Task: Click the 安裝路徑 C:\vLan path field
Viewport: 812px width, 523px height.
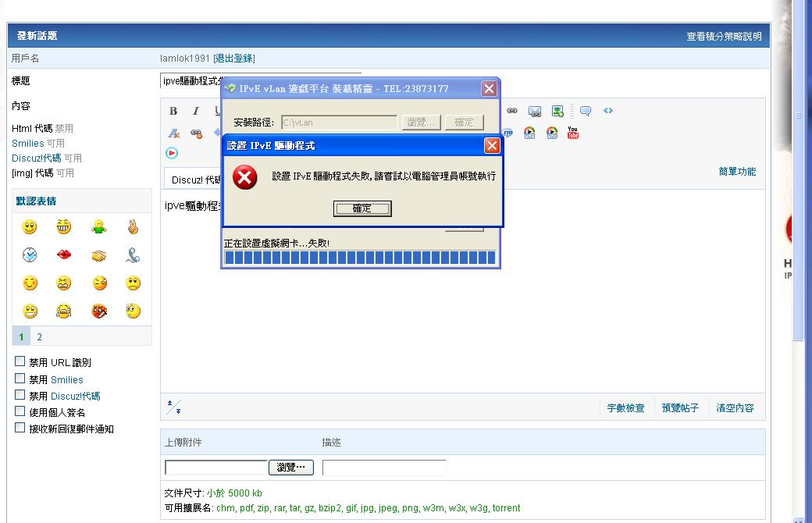Action: [x=339, y=123]
